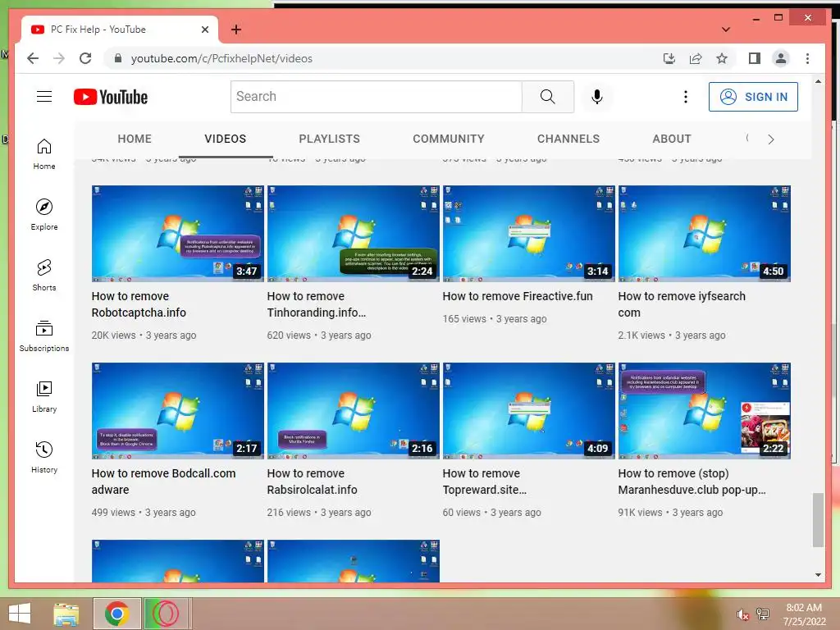Click scrollbar down arrow
This screenshot has width=840, height=630.
point(818,575)
